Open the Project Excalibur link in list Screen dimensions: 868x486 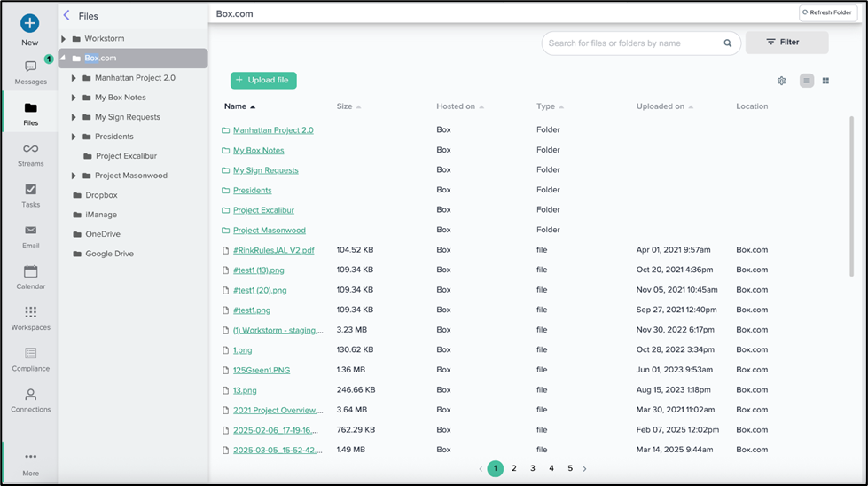263,210
